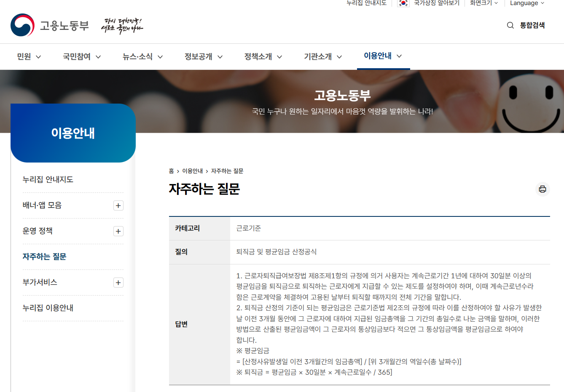Click 홈 in the breadcrumb trail
Image resolution: width=564 pixels, height=392 pixels.
click(170, 171)
